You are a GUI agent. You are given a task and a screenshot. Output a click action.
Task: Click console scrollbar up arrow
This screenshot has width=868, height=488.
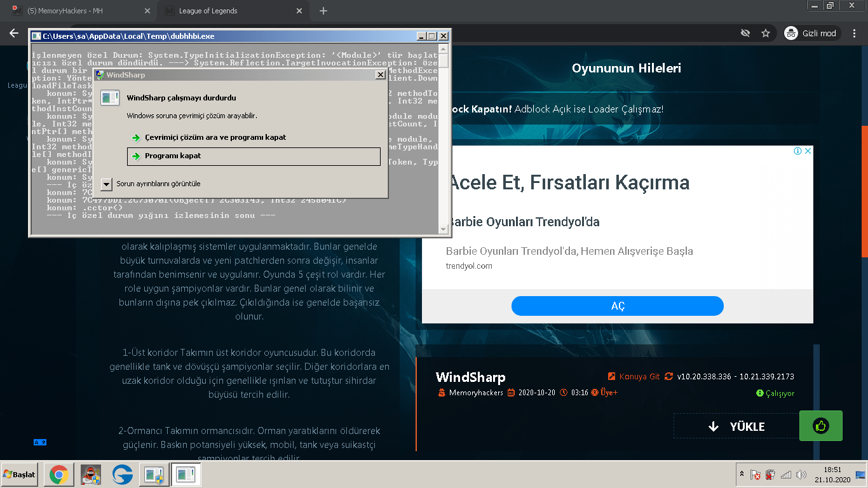(444, 49)
